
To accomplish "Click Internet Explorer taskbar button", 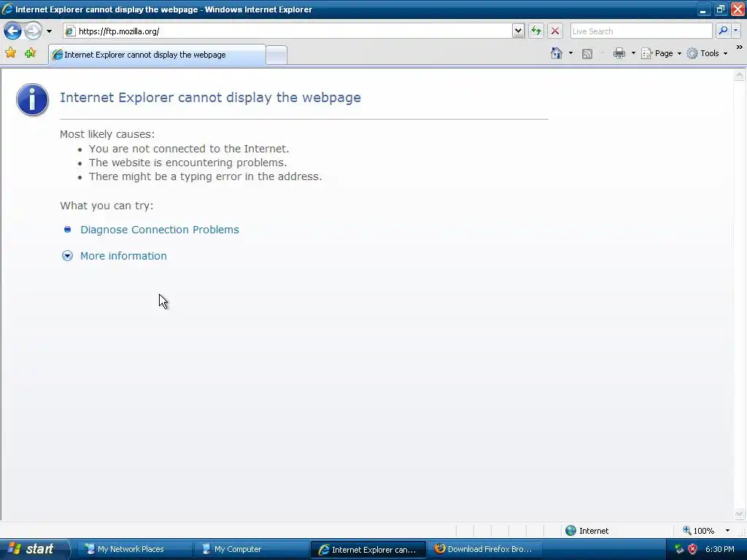I will point(368,550).
